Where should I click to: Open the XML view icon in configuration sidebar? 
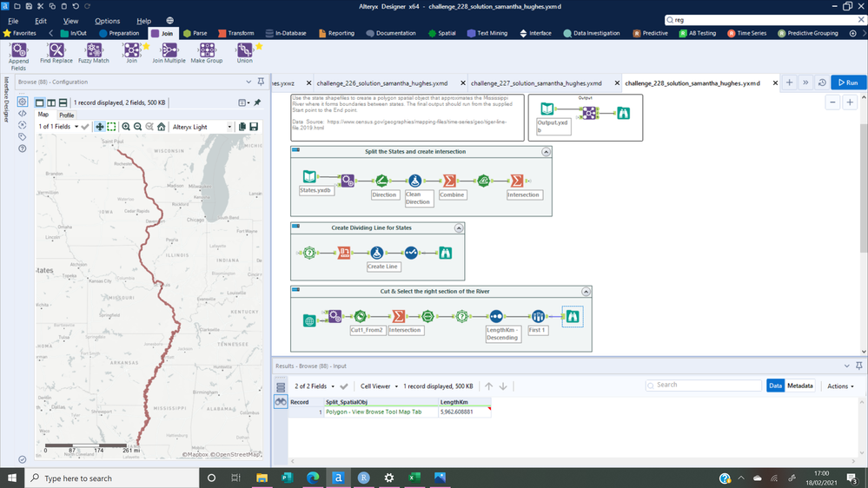pos(22,114)
